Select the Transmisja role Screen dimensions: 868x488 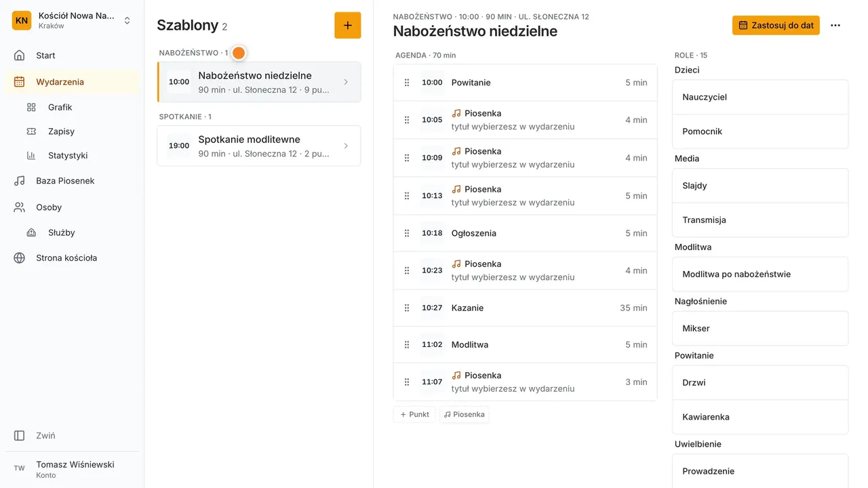[x=760, y=220]
